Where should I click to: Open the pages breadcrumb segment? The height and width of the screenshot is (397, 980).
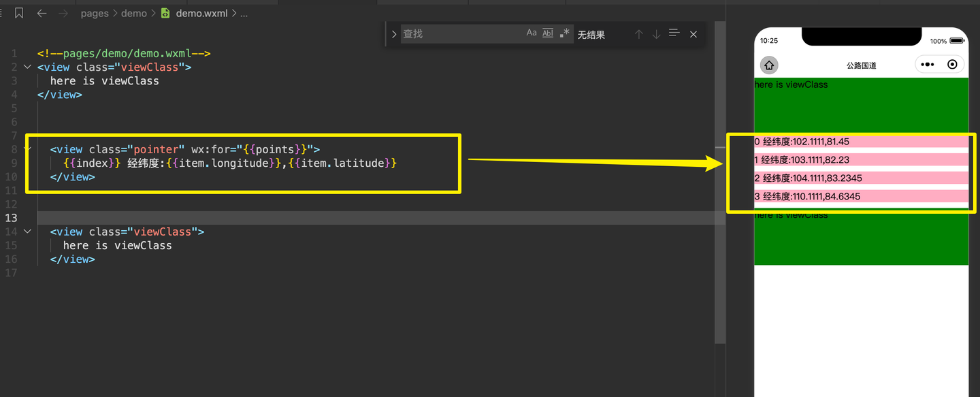tap(95, 13)
